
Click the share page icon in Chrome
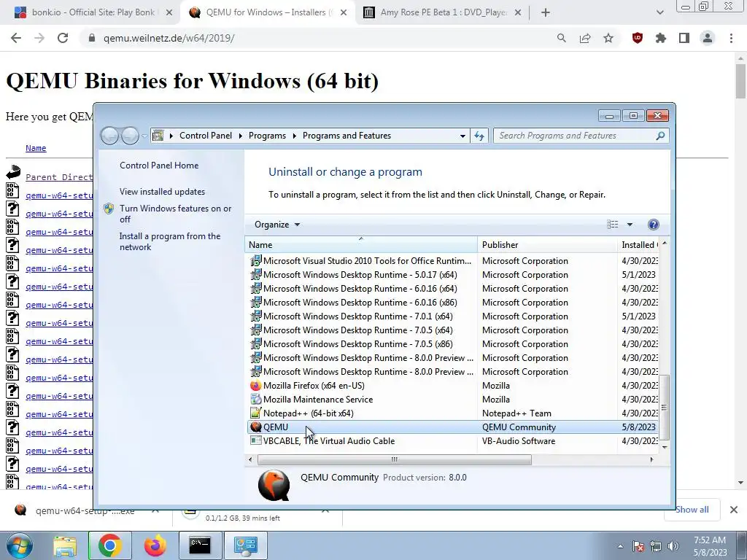tap(585, 38)
